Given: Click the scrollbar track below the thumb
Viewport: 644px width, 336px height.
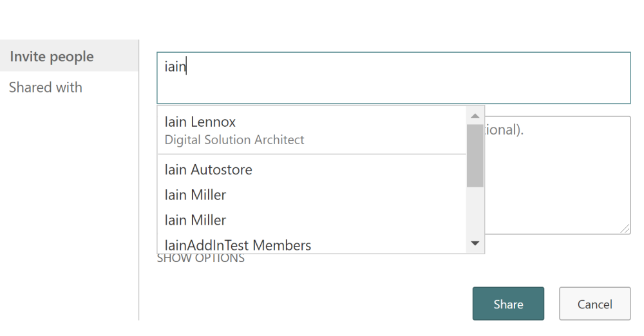Looking at the screenshot, I should tap(475, 212).
